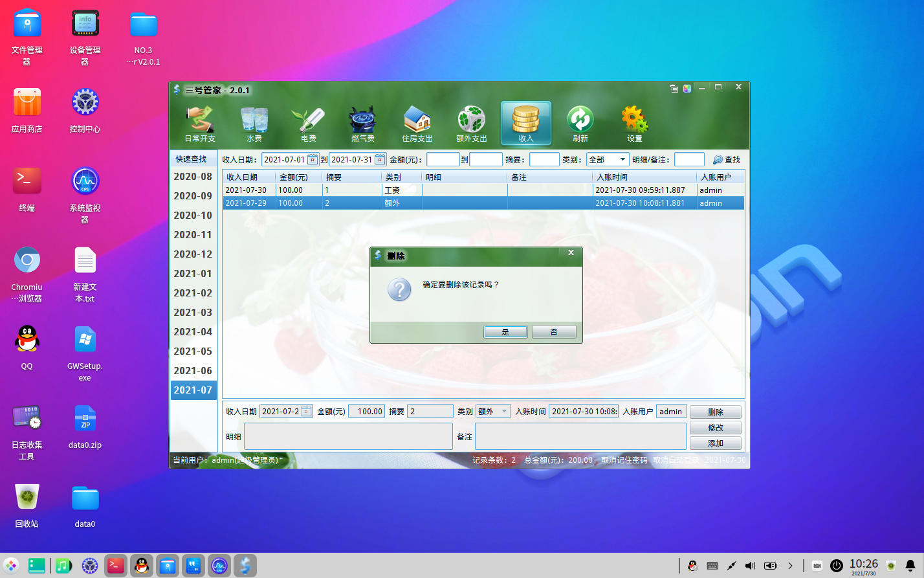This screenshot has height=578, width=924.
Task: Open the 类别 全部 filter dropdown
Action: (608, 159)
